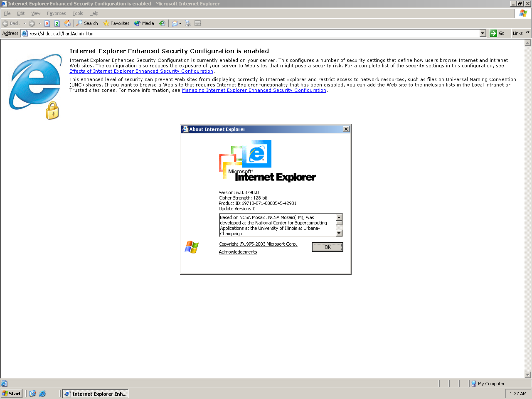Open the Effects of Enhanced Security Configuration link
The image size is (532, 399).
tap(141, 71)
